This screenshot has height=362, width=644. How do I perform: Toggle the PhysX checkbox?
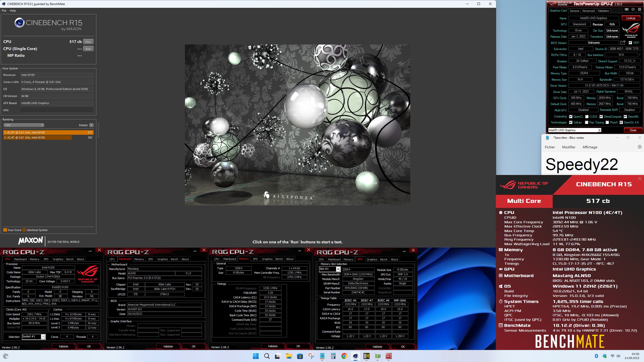coord(607,122)
